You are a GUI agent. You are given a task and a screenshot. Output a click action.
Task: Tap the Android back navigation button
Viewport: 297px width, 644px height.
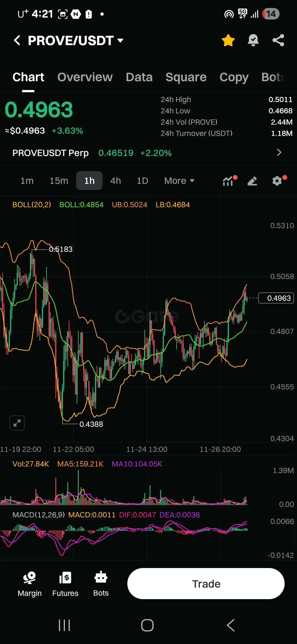[231, 625]
